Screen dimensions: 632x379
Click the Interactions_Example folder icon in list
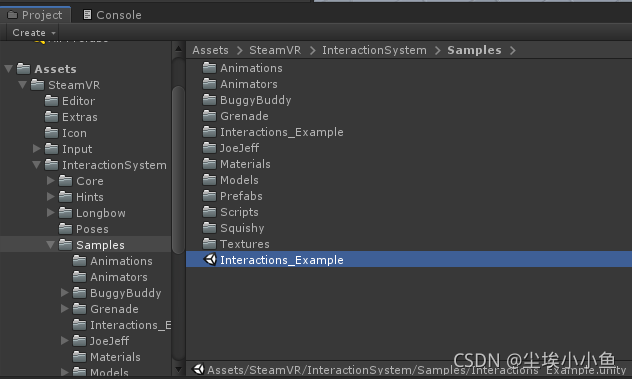coord(209,131)
